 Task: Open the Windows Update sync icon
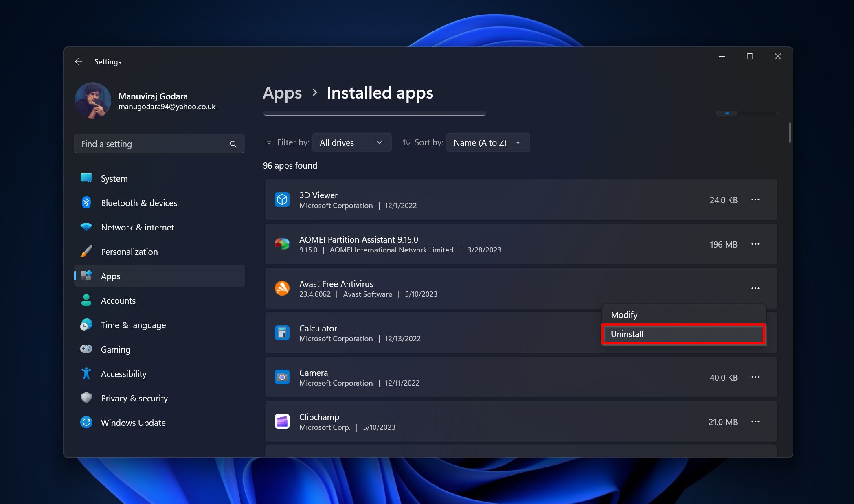[86, 423]
